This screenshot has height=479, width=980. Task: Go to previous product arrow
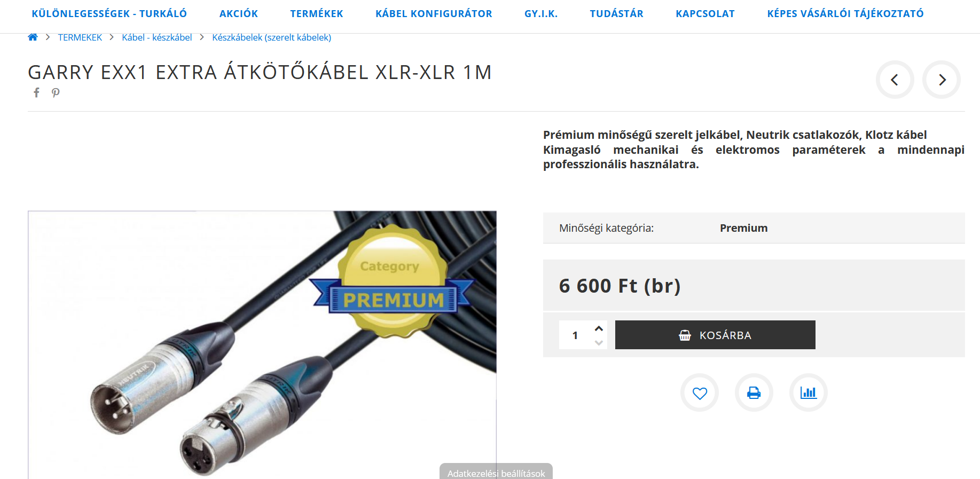click(895, 80)
